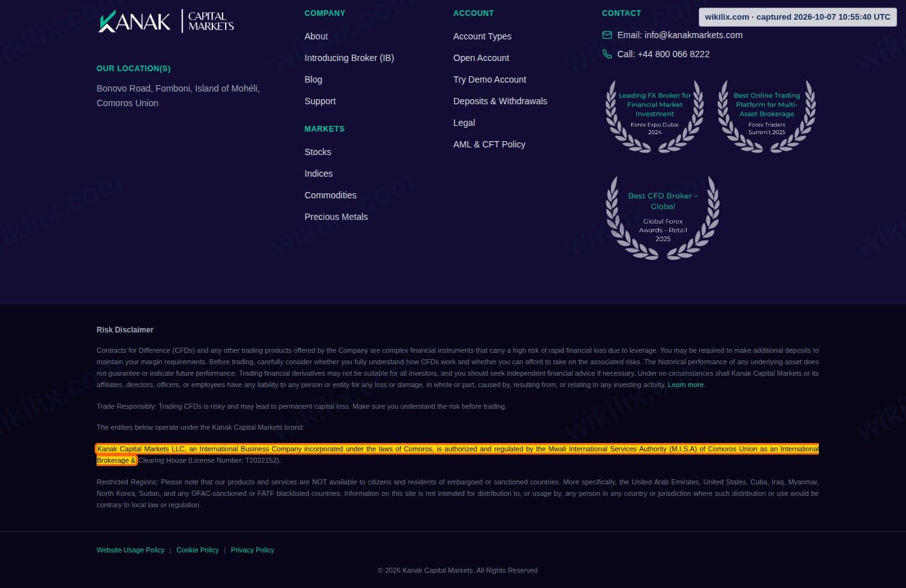This screenshot has width=906, height=588.
Task: Go to Precious Metals page
Action: [336, 217]
